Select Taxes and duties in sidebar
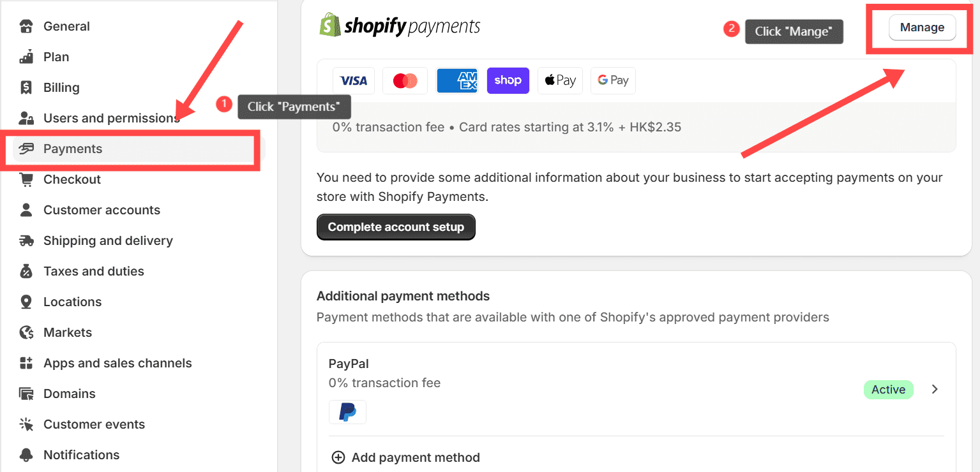 93,271
